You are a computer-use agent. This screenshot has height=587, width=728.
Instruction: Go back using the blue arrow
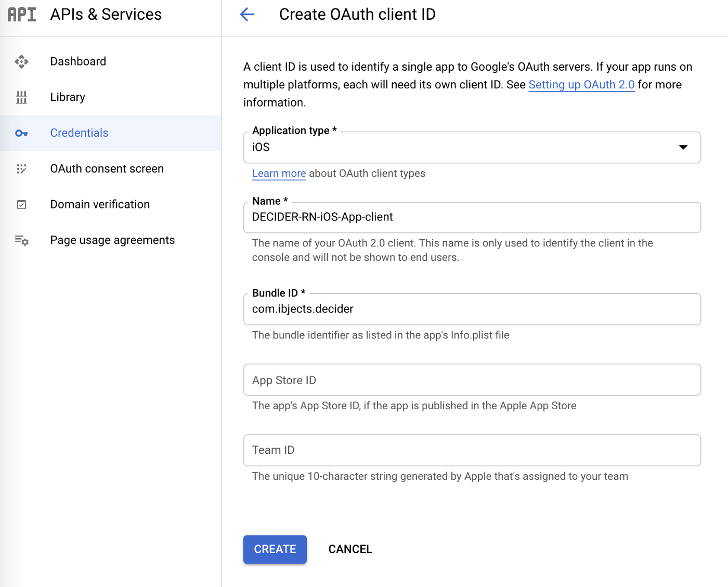[247, 15]
